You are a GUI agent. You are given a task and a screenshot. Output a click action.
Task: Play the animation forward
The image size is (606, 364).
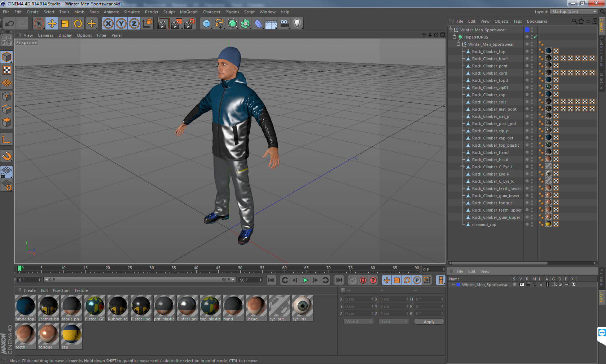point(305,280)
